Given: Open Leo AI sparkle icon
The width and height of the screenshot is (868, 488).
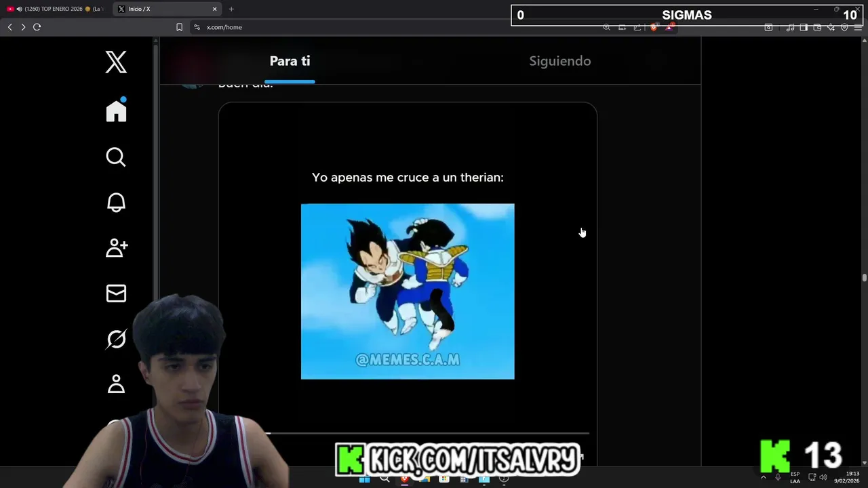Looking at the screenshot, I should 831,27.
